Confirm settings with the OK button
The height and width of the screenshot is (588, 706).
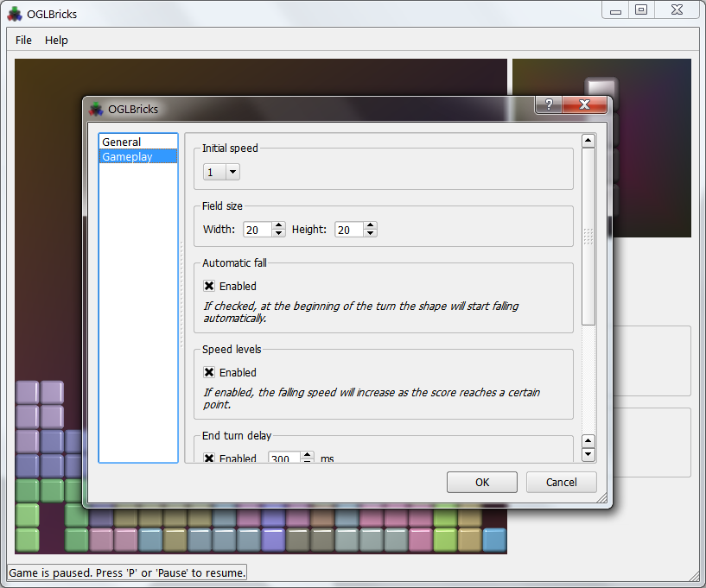(x=482, y=483)
